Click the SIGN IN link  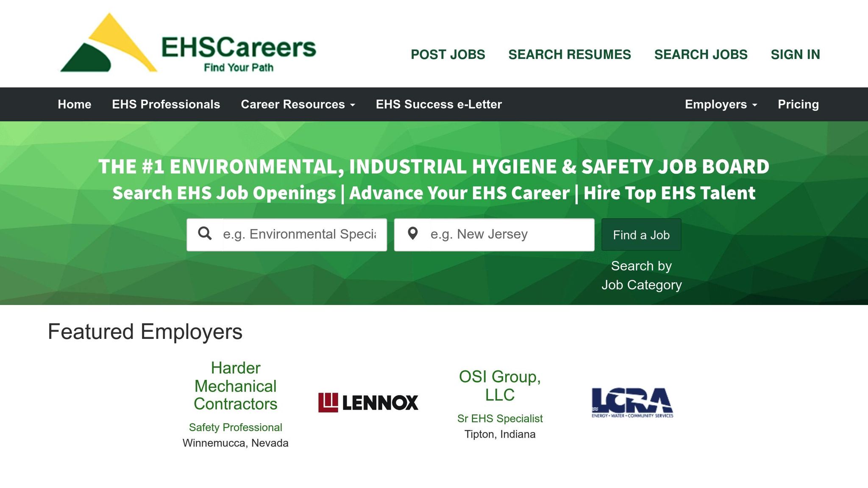pyautogui.click(x=795, y=55)
